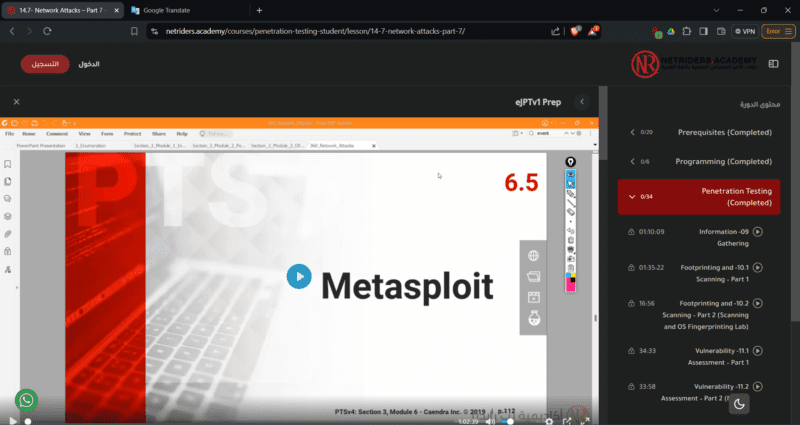Click the lock icon beside 01:10:09
This screenshot has height=425, width=800.
coord(631,232)
